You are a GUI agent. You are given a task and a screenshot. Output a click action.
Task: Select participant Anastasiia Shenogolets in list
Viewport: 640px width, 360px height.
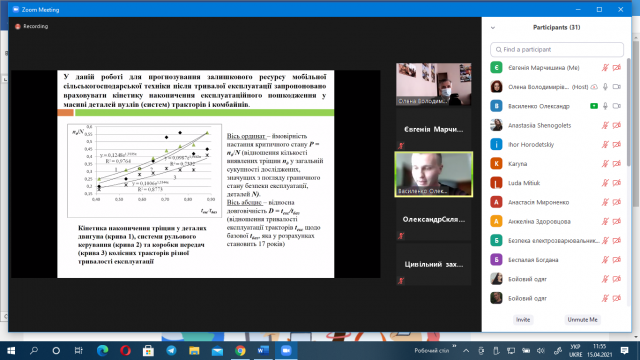click(557, 125)
